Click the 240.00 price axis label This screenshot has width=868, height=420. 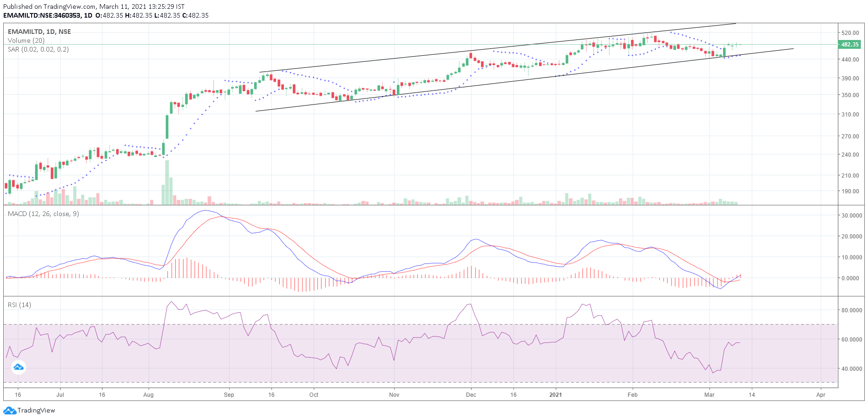(x=850, y=155)
